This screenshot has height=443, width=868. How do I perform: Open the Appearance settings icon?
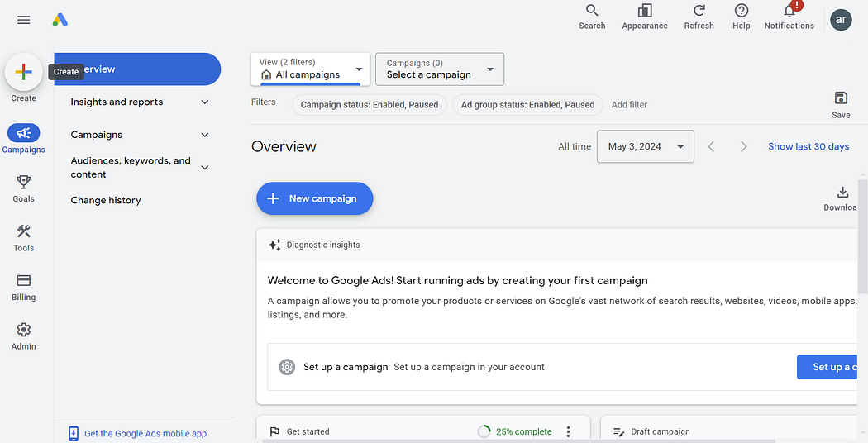[x=645, y=17]
